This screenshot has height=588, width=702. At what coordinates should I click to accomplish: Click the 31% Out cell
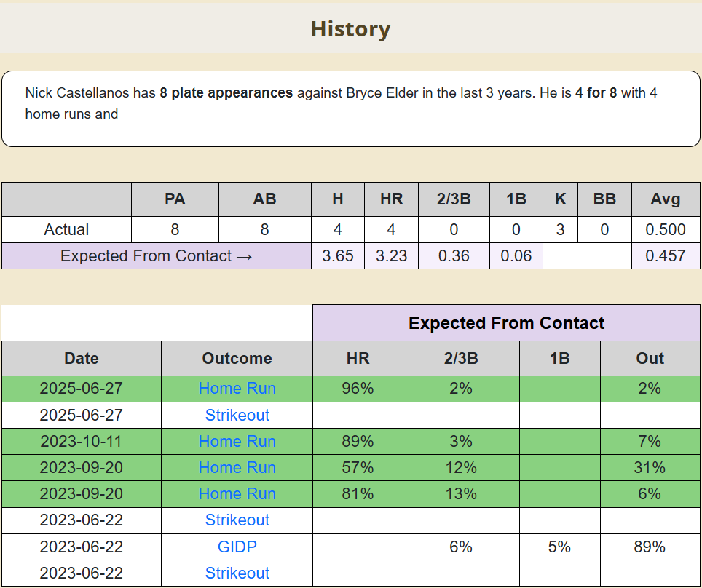pos(650,468)
